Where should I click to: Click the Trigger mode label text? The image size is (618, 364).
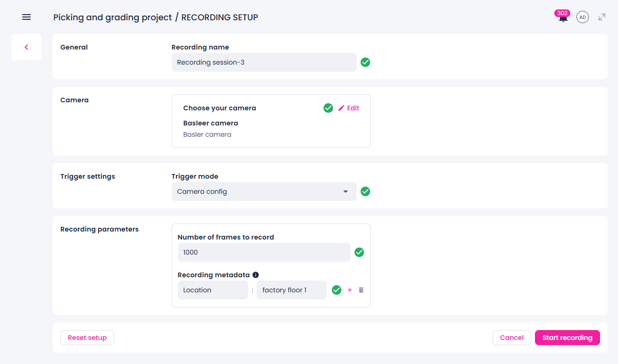coord(195,176)
